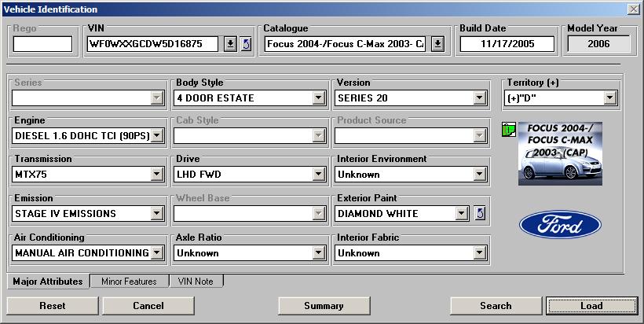Viewport: 644px width, 324px height.
Task: Open the Body Style dropdown
Action: pyautogui.click(x=318, y=98)
